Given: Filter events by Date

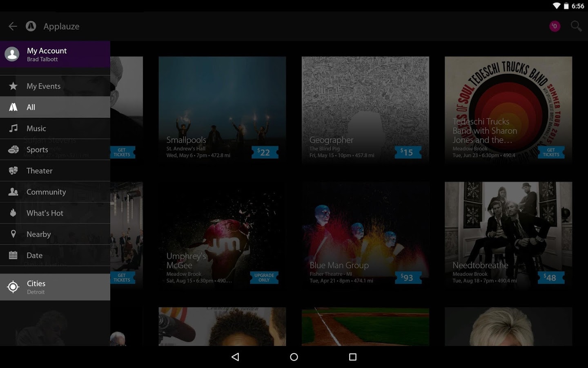Looking at the screenshot, I should point(55,255).
